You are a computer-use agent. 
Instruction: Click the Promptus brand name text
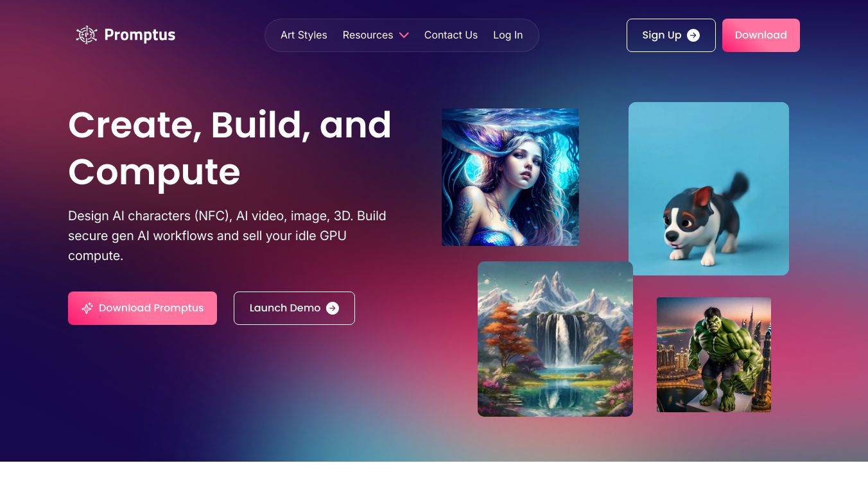[x=140, y=35]
